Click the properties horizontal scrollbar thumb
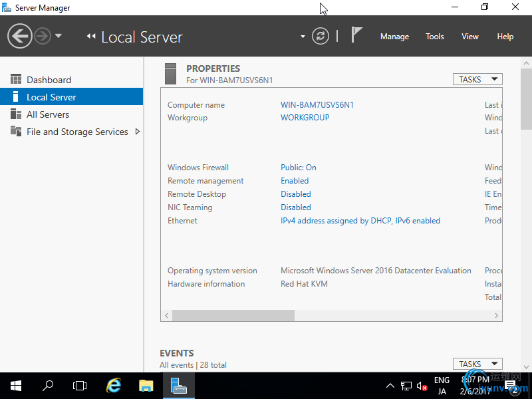Screen dimensions: 532x399 (x=233, y=315)
